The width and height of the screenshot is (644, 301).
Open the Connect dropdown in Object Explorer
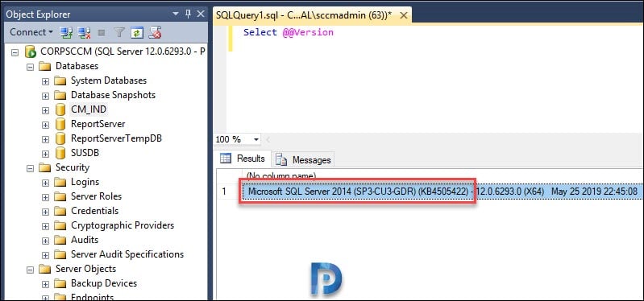pyautogui.click(x=31, y=32)
